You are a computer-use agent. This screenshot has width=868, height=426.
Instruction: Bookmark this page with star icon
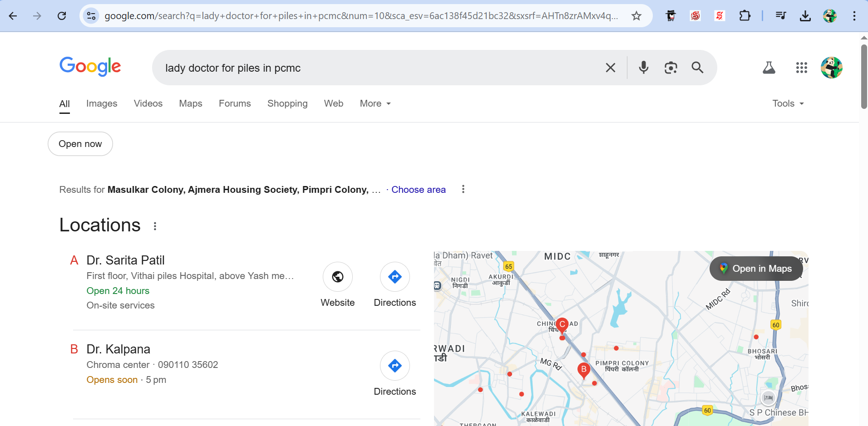click(636, 16)
